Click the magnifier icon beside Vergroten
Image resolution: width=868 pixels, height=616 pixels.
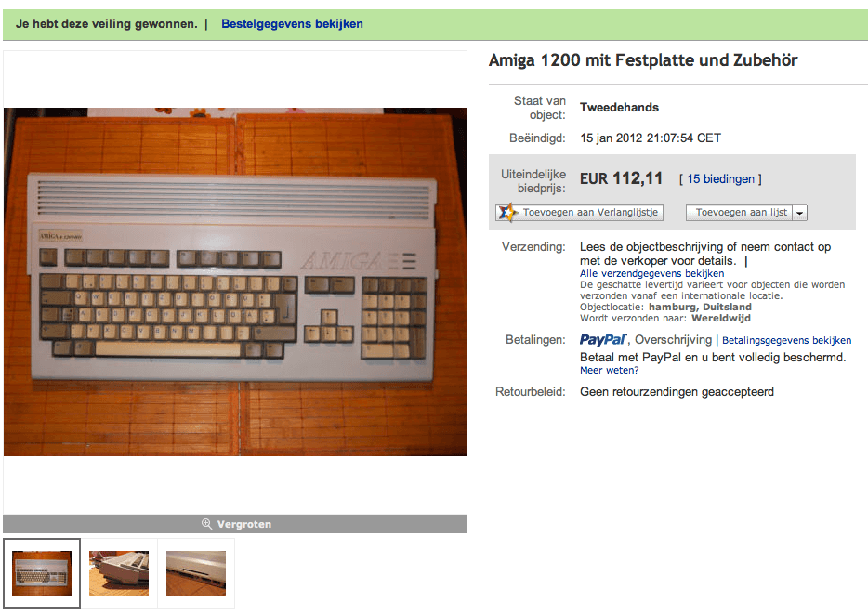[x=206, y=524]
